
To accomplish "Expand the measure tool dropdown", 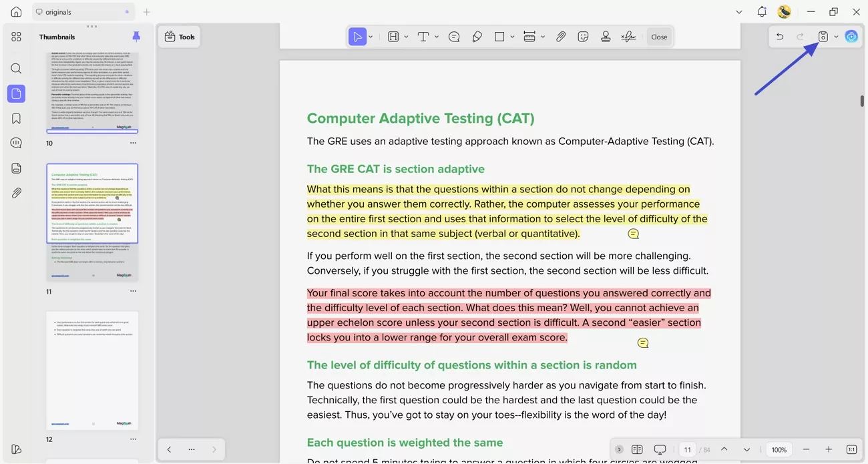I will coord(544,37).
